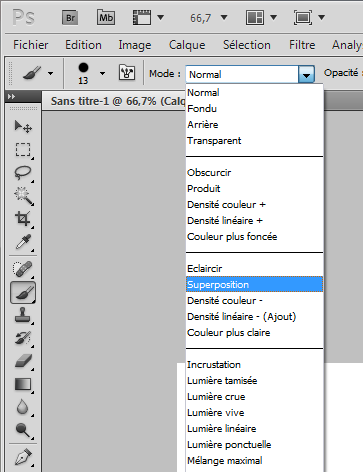Open the Fichier menu

coord(31,45)
